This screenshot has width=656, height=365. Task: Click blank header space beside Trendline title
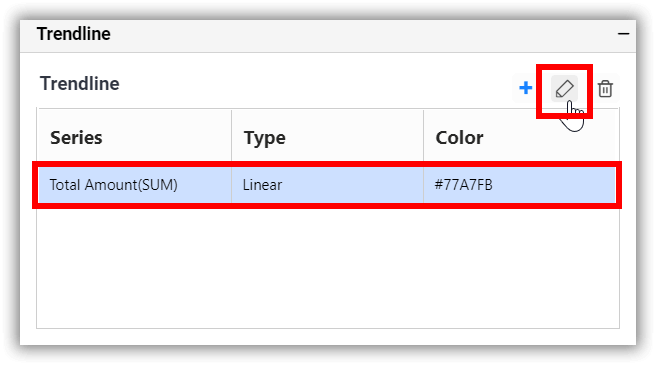[x=364, y=34]
